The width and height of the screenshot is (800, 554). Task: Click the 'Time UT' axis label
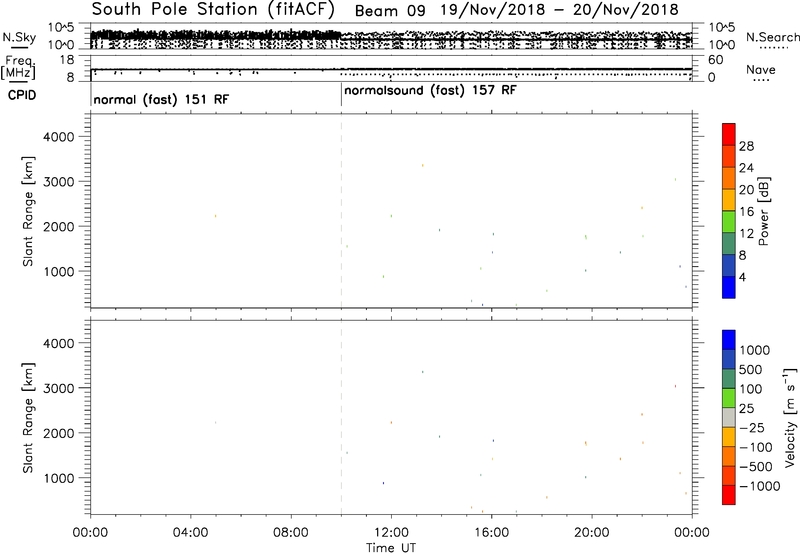pos(391,548)
